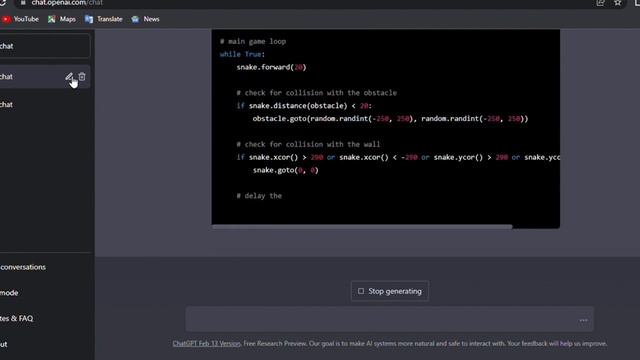Click the share page icon in address bar
The image size is (640, 360).
point(600,3)
